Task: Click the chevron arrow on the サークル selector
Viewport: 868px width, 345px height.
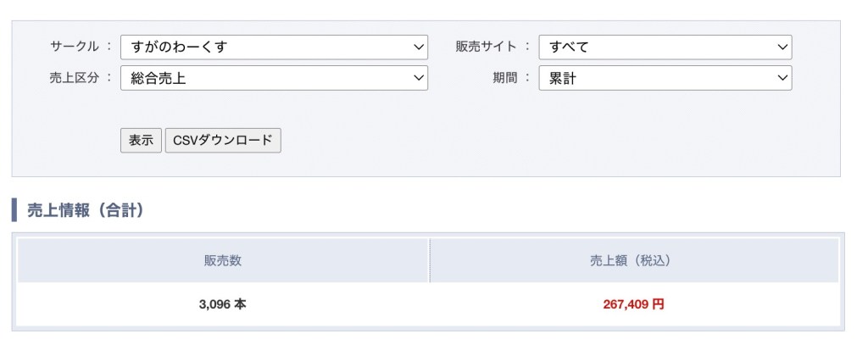Action: [x=418, y=47]
